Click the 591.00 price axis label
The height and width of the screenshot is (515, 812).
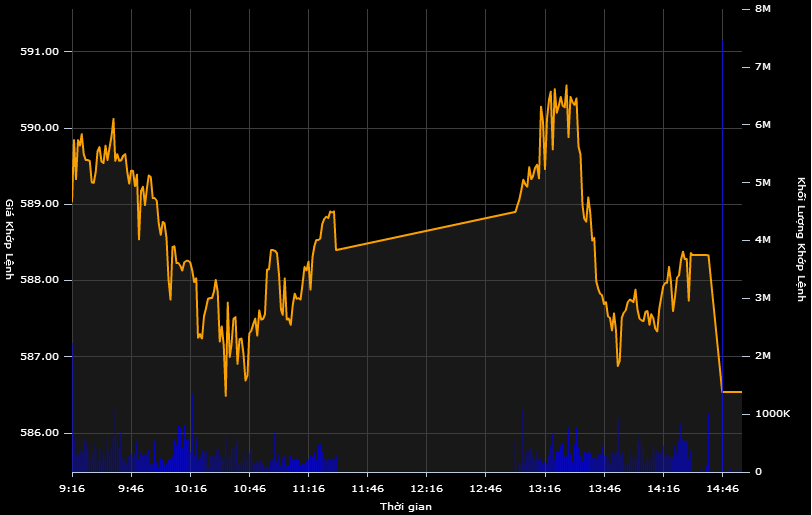(x=40, y=51)
